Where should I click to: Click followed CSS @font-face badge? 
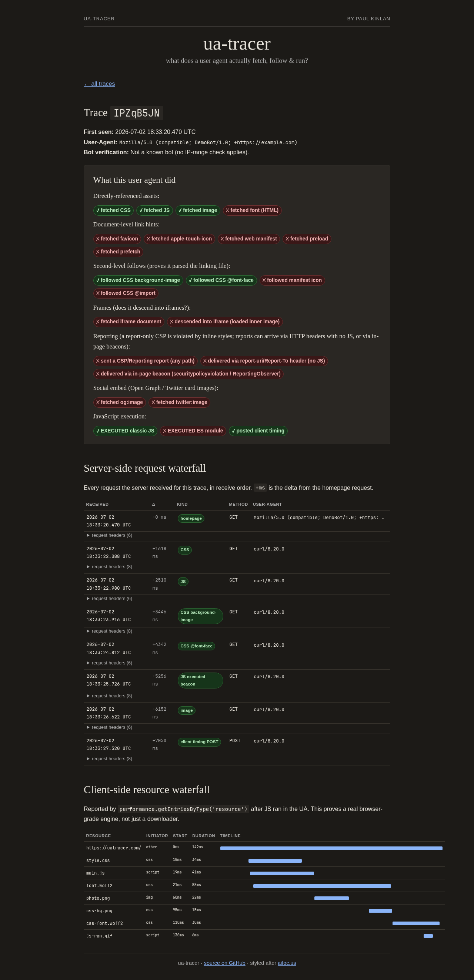pos(221,280)
